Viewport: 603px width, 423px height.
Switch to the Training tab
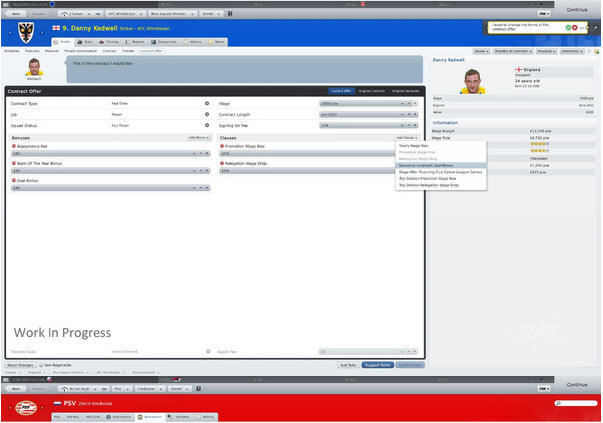point(109,42)
